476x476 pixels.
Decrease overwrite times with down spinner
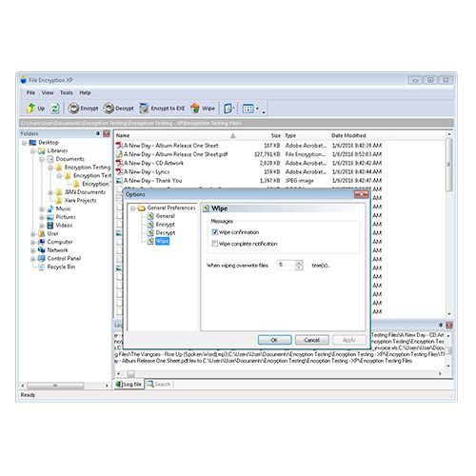point(299,268)
